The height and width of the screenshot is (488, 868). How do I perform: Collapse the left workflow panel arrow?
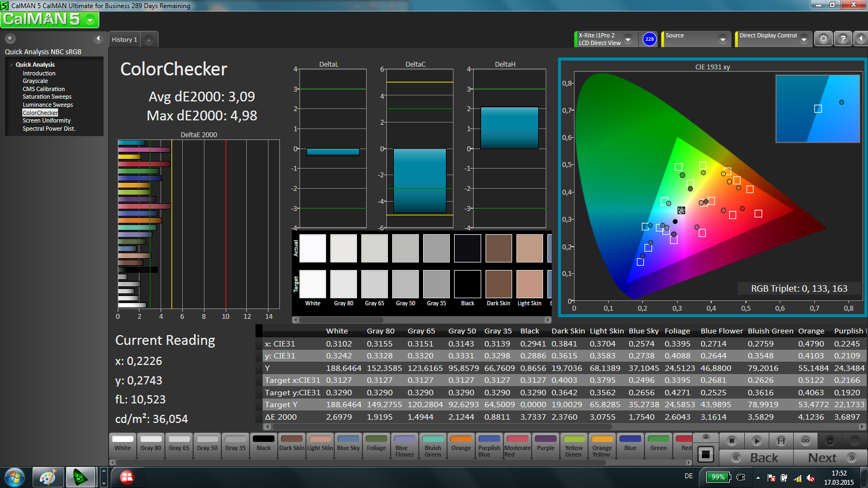tap(98, 38)
